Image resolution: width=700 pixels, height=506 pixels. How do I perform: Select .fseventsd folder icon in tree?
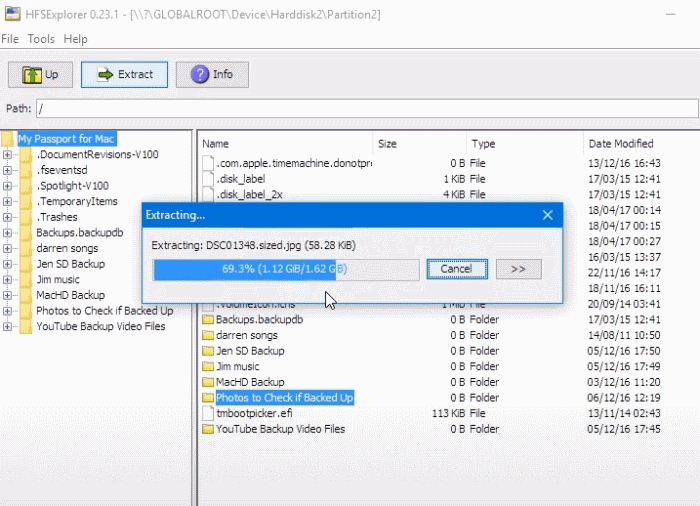[x=26, y=170]
